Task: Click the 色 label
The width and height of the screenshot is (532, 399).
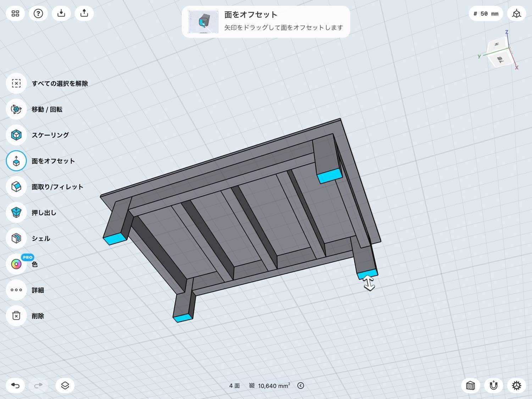Action: pyautogui.click(x=35, y=264)
